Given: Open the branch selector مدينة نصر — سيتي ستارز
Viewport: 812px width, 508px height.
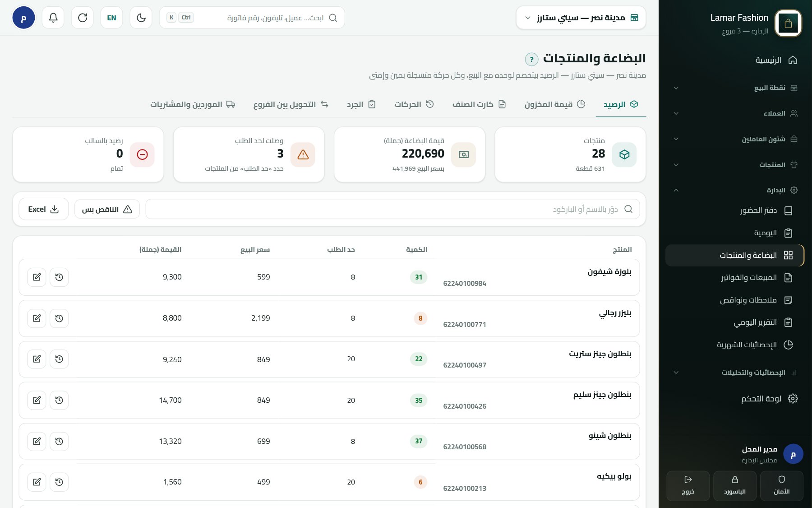Looking at the screenshot, I should tap(581, 18).
